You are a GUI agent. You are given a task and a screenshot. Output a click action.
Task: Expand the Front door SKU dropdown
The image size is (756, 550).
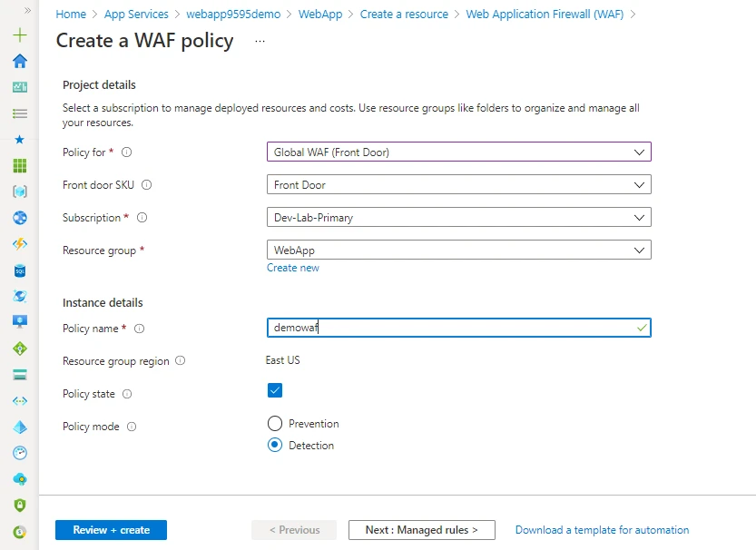click(458, 184)
